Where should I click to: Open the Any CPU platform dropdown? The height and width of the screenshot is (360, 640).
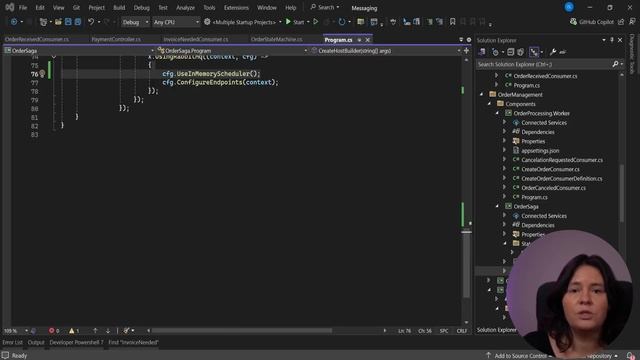pyautogui.click(x=176, y=22)
